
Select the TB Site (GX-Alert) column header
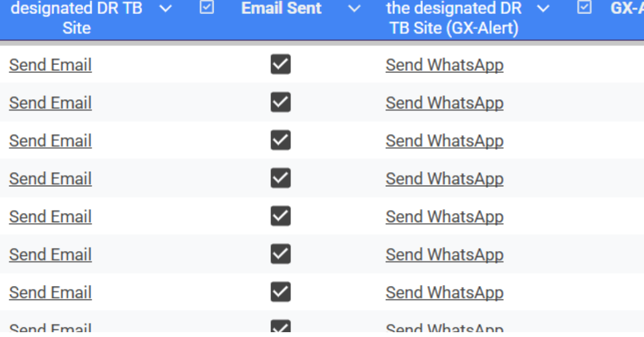tap(454, 18)
